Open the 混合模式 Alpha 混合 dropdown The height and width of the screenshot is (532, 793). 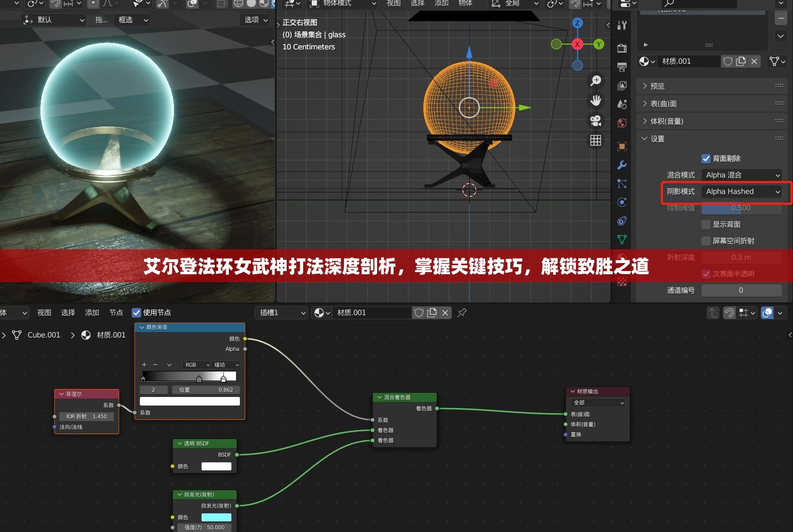(x=741, y=175)
